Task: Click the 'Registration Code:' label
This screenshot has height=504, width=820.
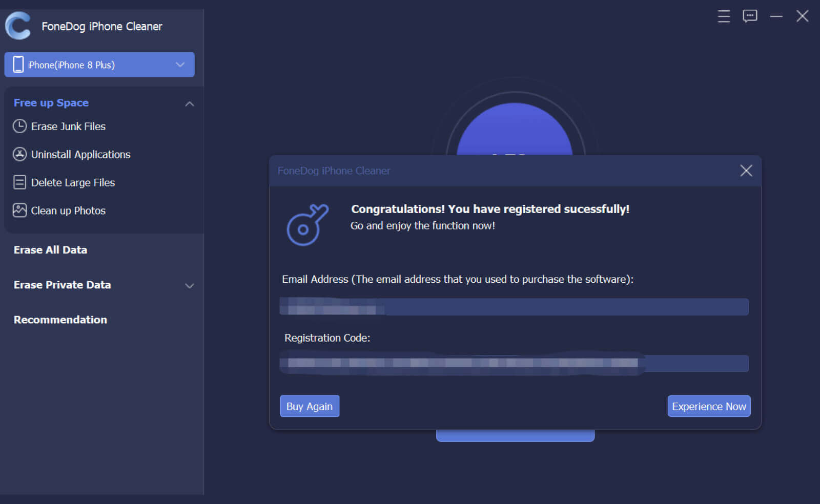Action: coord(327,338)
